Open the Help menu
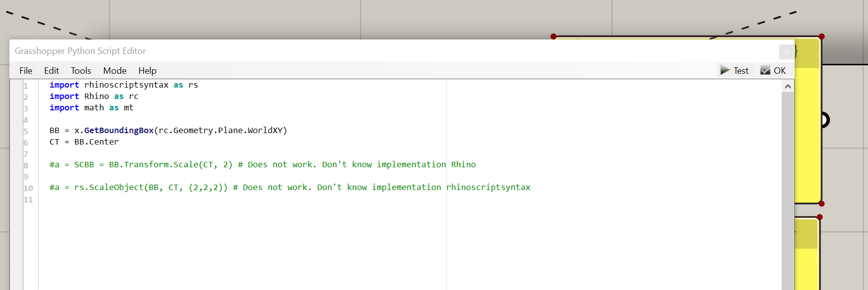Image resolution: width=868 pixels, height=290 pixels. point(147,71)
